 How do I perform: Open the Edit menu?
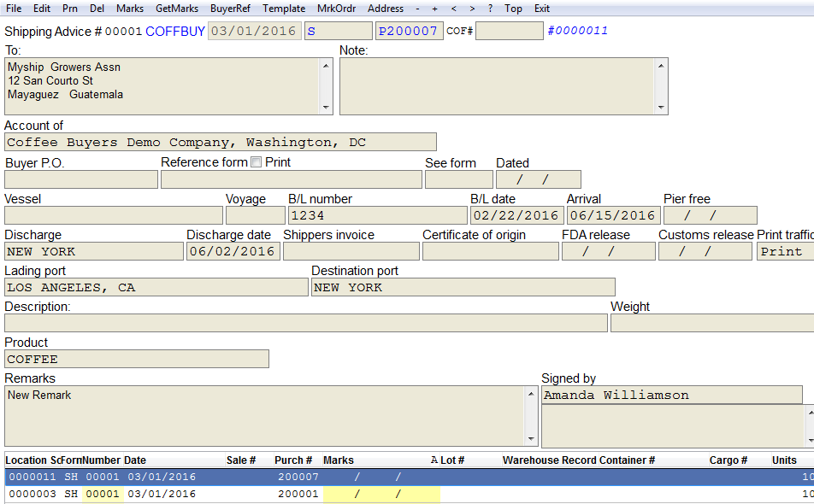coord(42,9)
